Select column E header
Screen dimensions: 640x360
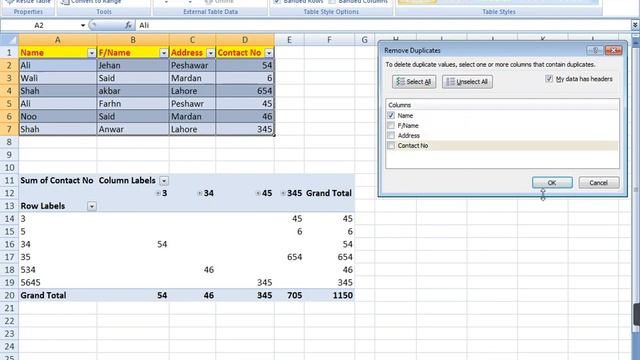(x=289, y=40)
